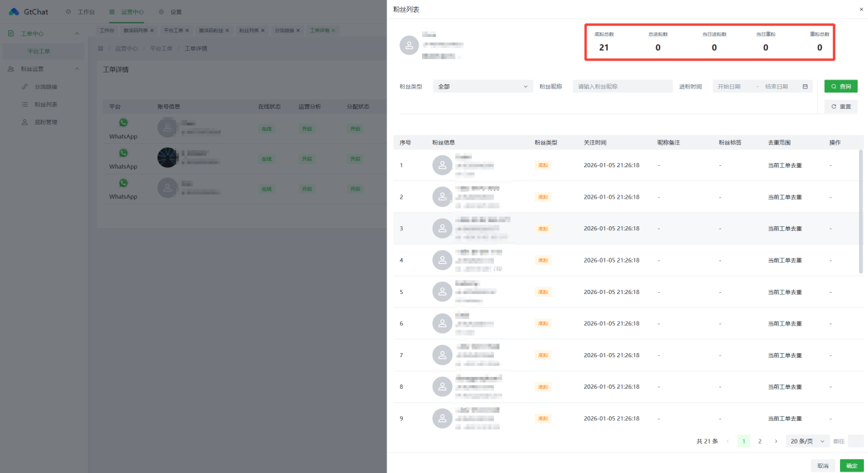
Task: Close the 激活码列表 tab with its X
Action: 152,31
